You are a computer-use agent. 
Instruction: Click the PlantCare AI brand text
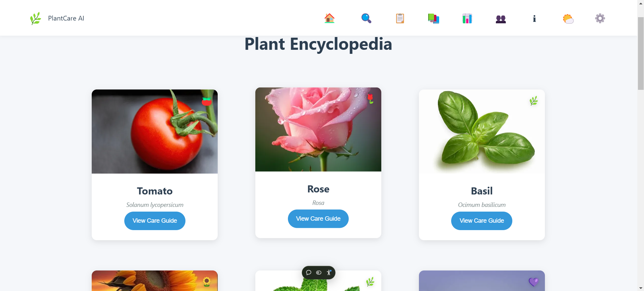(66, 18)
